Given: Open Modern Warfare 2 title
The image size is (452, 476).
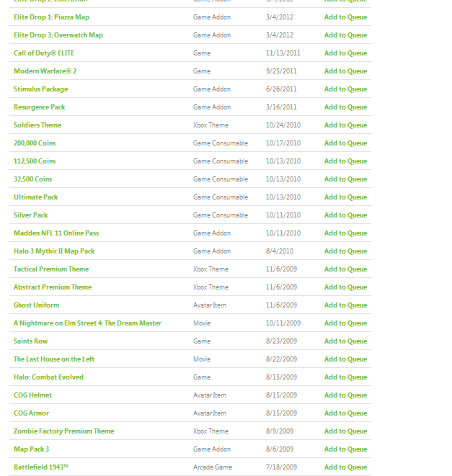Looking at the screenshot, I should pos(45,71).
